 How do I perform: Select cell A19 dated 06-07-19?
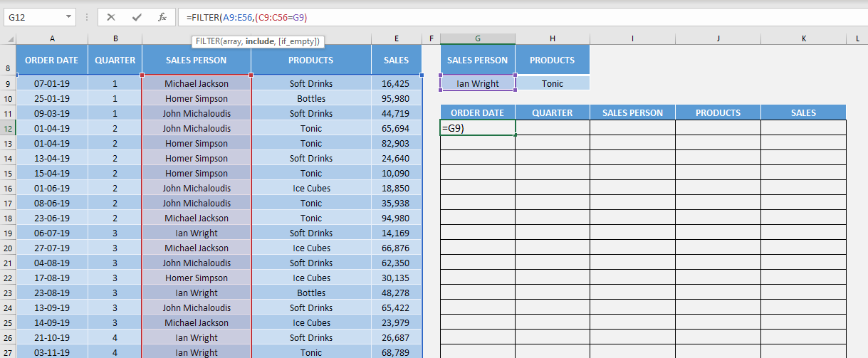52,233
